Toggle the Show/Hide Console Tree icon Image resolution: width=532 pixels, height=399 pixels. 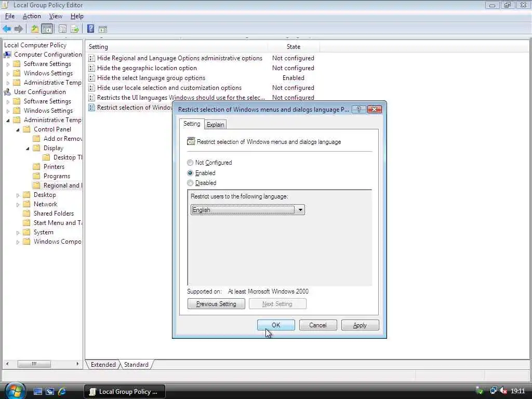47,29
